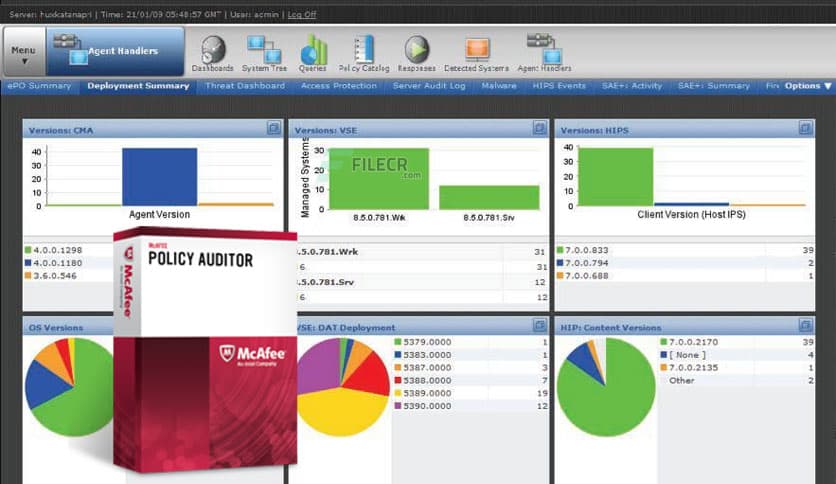Open the SAE+: Summary tab
Viewport: 836px width, 484px height.
pyautogui.click(x=714, y=86)
